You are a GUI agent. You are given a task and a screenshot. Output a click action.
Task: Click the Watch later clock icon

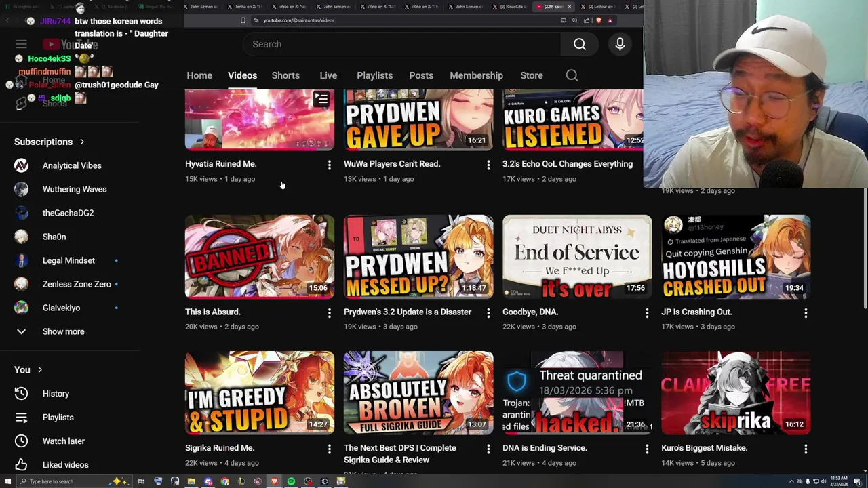pyautogui.click(x=21, y=441)
